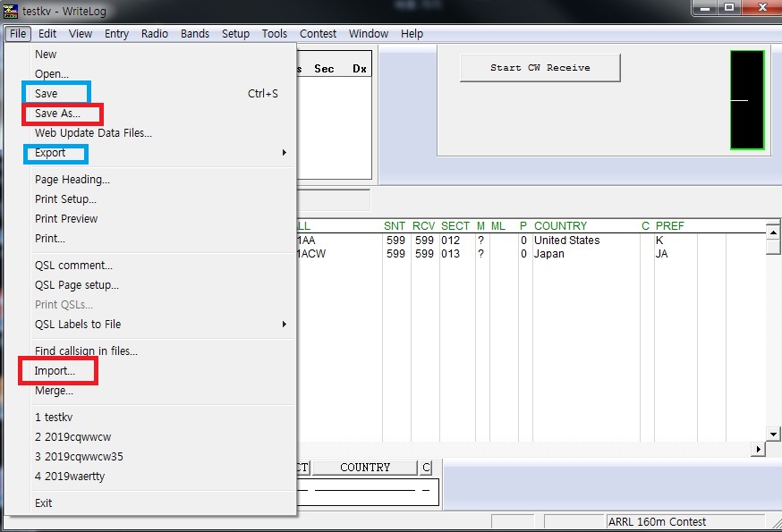The image size is (782, 532).
Task: Select Find callsign in files...
Action: pos(149,350)
